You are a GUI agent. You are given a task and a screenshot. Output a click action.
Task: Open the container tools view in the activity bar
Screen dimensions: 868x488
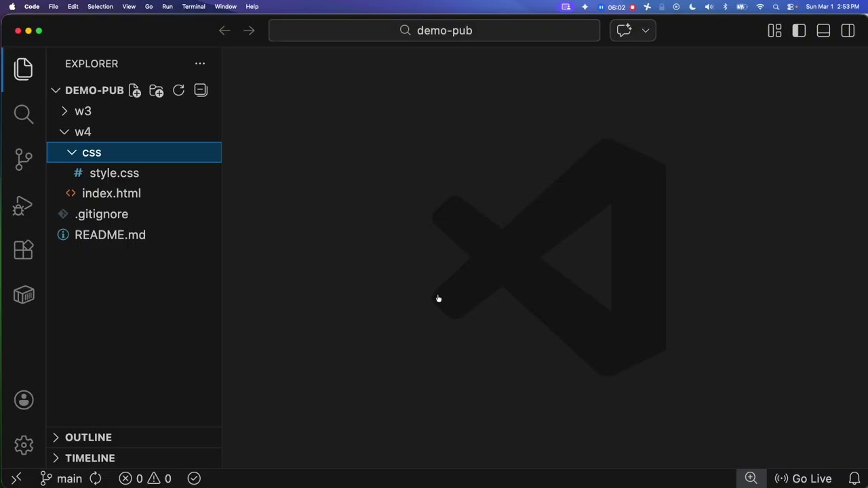tap(24, 295)
